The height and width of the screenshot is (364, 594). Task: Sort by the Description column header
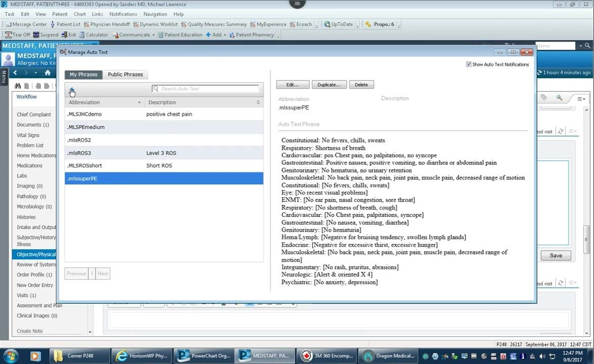(x=204, y=102)
